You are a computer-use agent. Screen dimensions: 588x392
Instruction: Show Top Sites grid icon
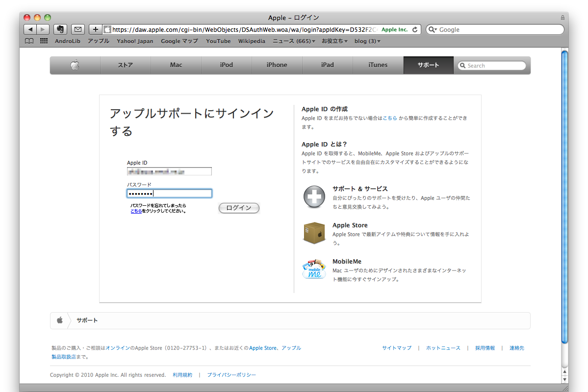[x=44, y=41]
